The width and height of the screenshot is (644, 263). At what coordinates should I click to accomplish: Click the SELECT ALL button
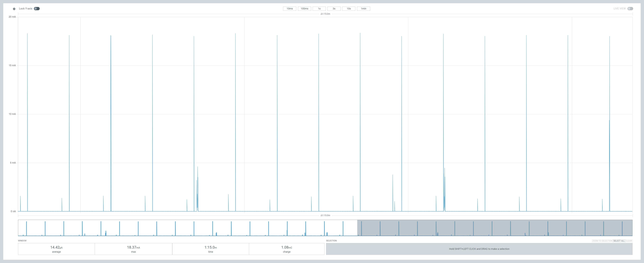click(x=619, y=241)
